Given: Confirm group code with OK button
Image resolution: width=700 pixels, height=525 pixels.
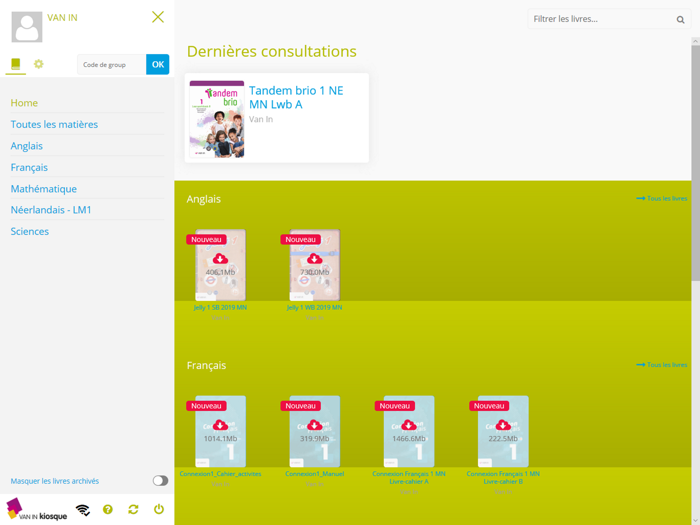Looking at the screenshot, I should point(158,64).
